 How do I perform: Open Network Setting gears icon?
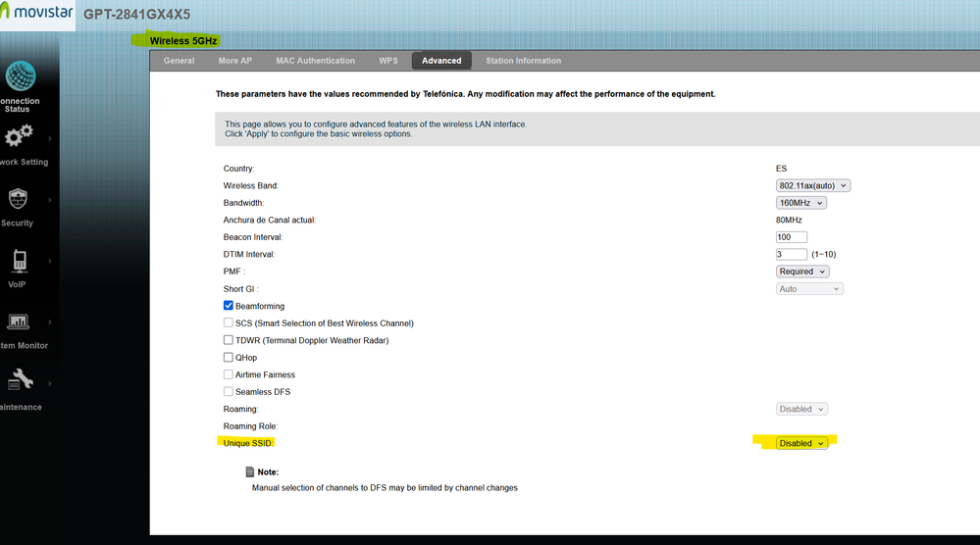[19, 137]
